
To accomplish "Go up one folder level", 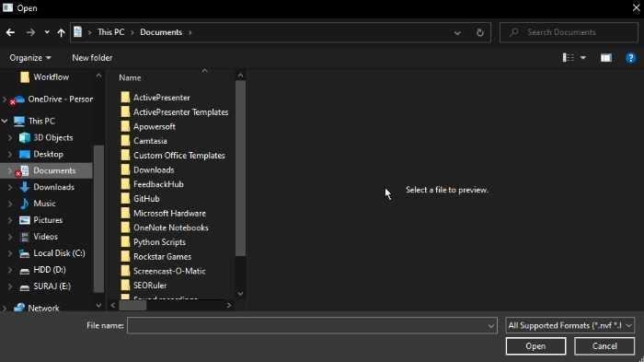I will pyautogui.click(x=62, y=32).
